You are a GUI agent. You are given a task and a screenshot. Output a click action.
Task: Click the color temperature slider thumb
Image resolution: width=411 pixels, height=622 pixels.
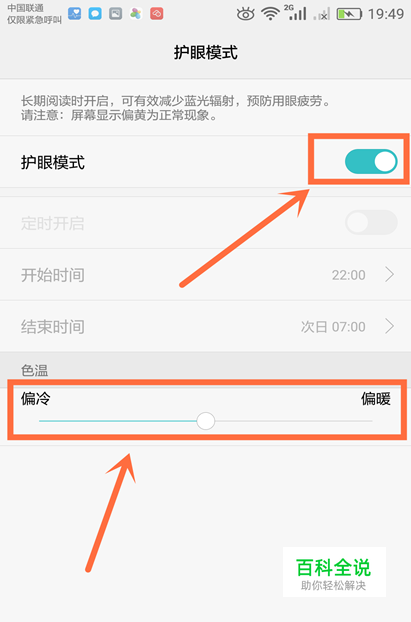[206, 421]
